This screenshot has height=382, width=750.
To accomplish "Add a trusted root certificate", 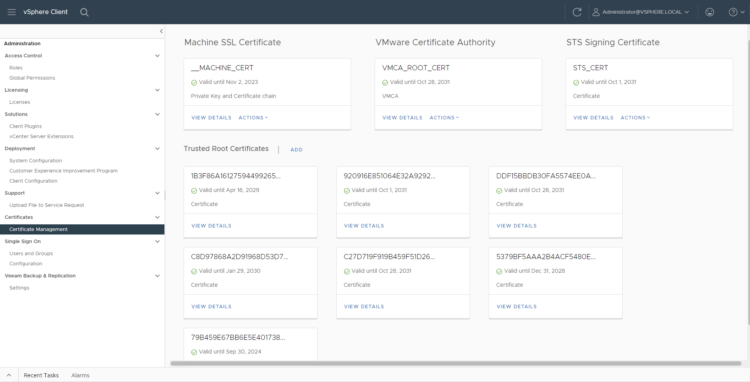I will (297, 150).
